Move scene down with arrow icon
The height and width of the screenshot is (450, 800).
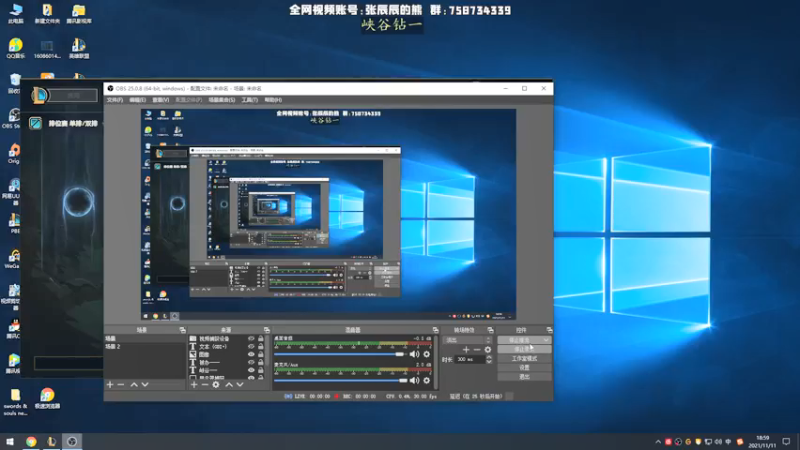click(145, 384)
